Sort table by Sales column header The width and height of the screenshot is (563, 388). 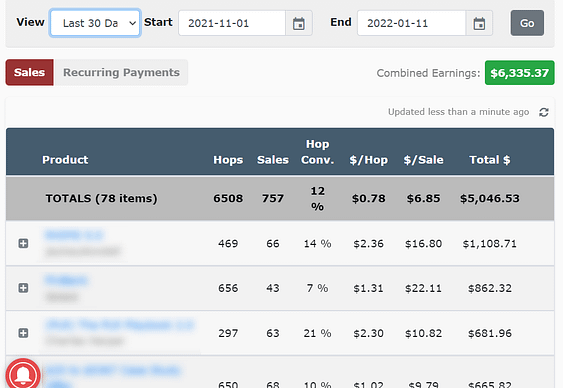[273, 160]
